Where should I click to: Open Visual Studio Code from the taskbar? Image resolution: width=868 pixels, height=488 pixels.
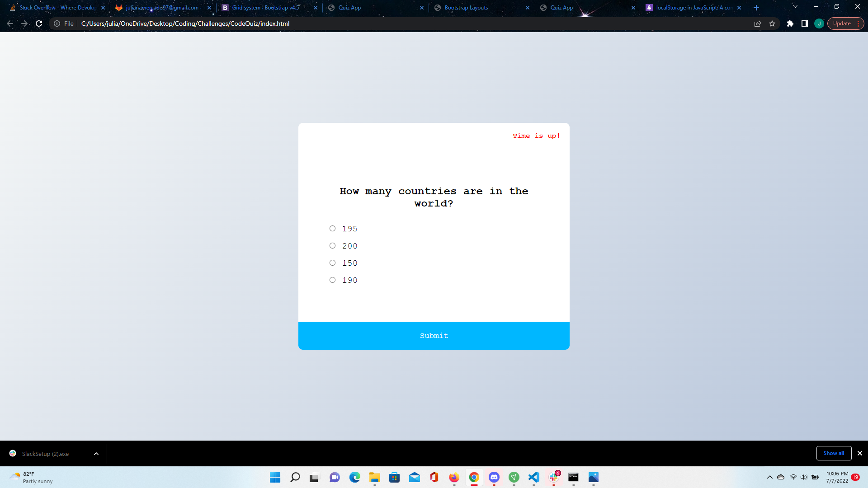point(534,478)
